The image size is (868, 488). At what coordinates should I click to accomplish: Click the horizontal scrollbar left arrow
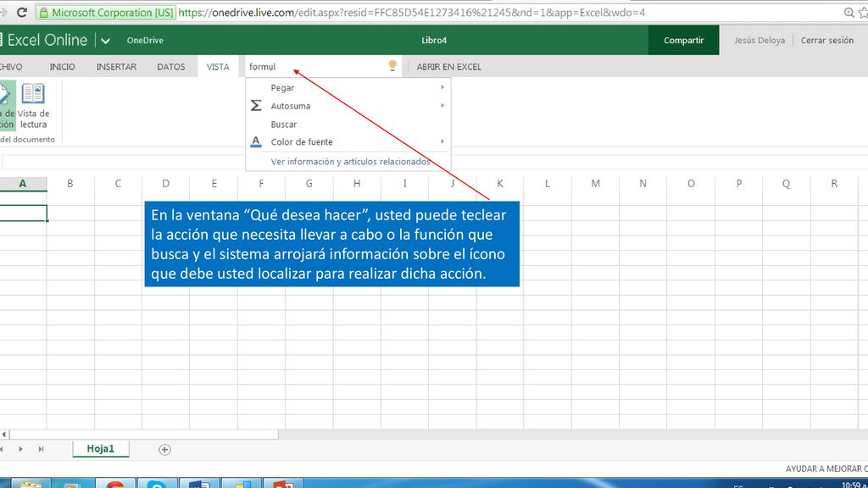(4, 435)
